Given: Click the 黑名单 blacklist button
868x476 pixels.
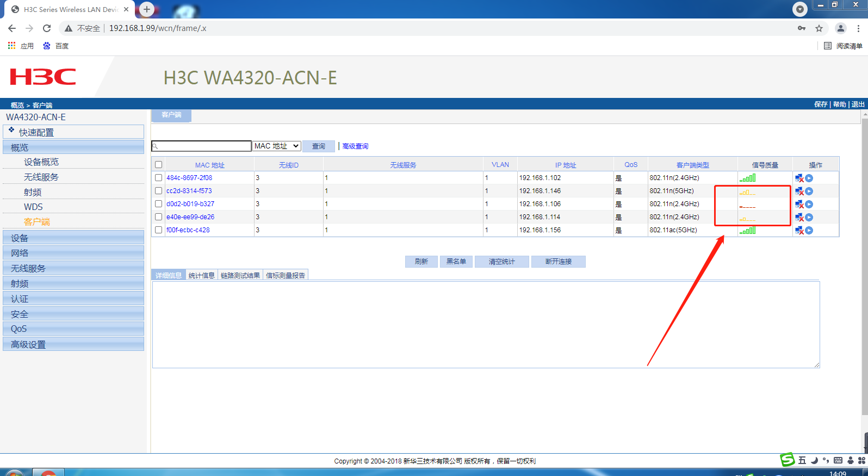Looking at the screenshot, I should pyautogui.click(x=456, y=262).
